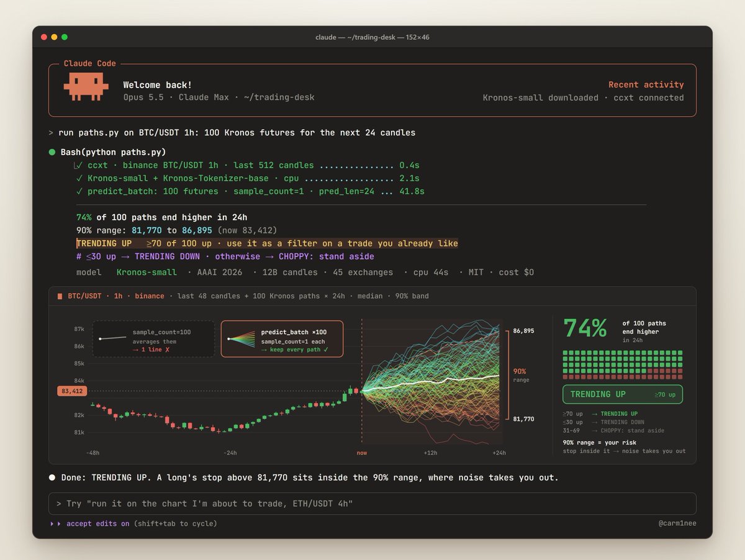Click the green Bash status dot
Screen dimensions: 745x560
click(x=52, y=152)
